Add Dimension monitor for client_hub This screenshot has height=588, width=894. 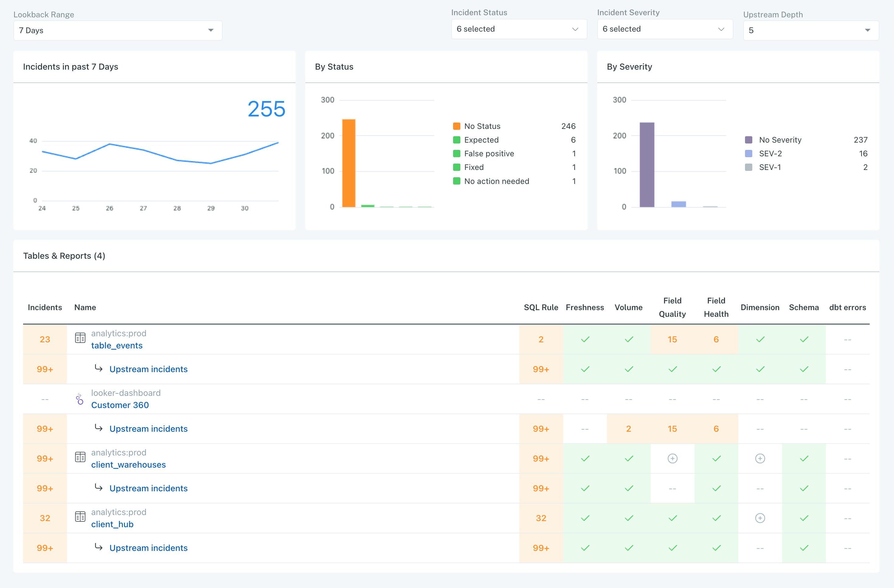(x=760, y=518)
